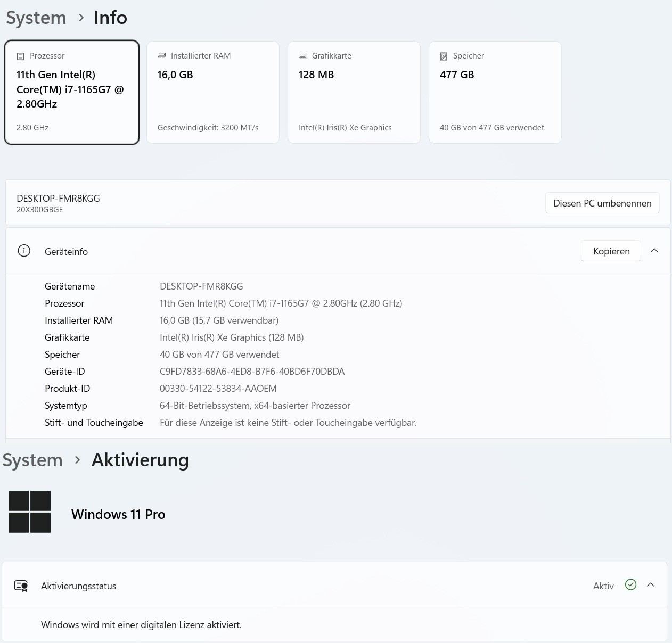Click the installed RAM icon

coord(162,56)
